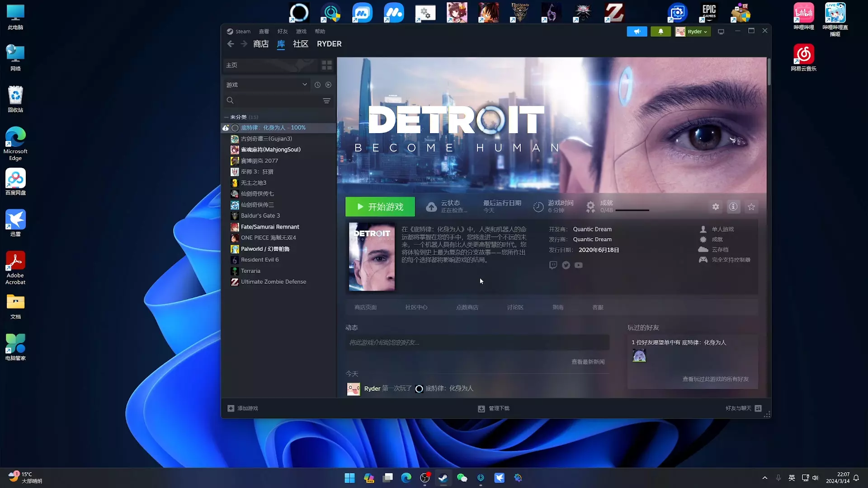Open Steam notifications bell icon

tap(660, 32)
